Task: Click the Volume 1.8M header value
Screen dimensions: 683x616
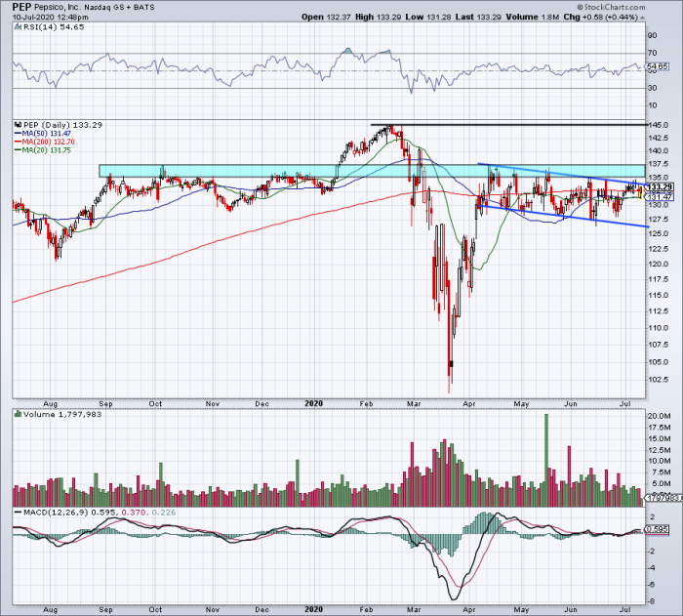Action: (x=533, y=17)
